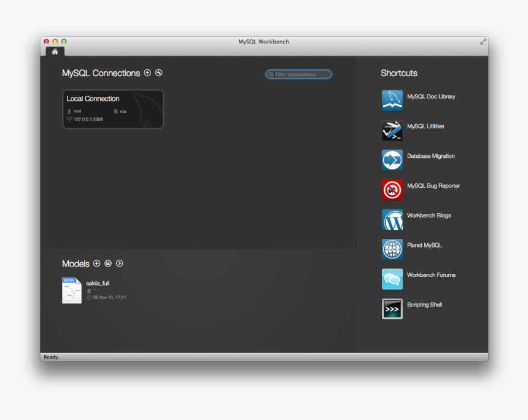Viewport: 528px width, 420px height.
Task: Click the Scripting Shell label
Action: tap(425, 305)
